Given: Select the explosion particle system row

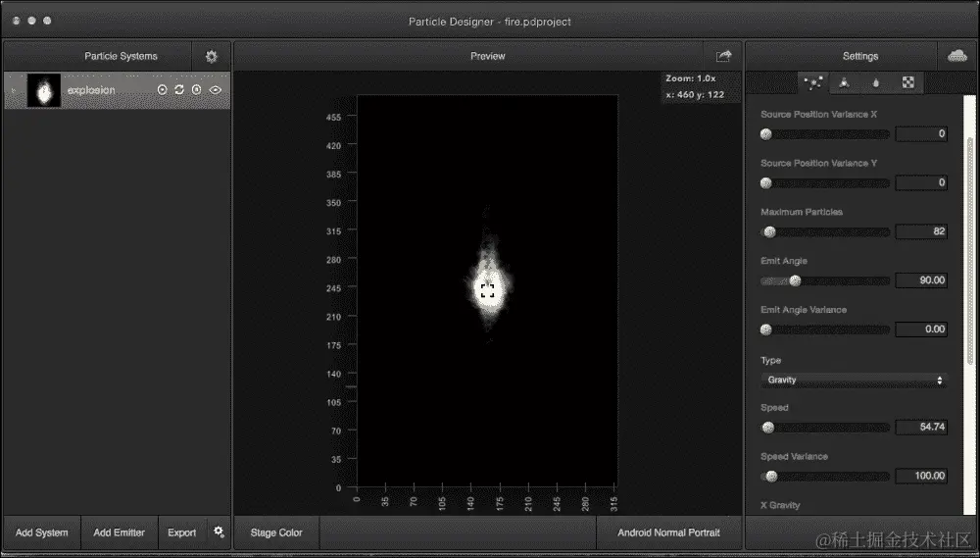Looking at the screenshot, I should tap(118, 90).
